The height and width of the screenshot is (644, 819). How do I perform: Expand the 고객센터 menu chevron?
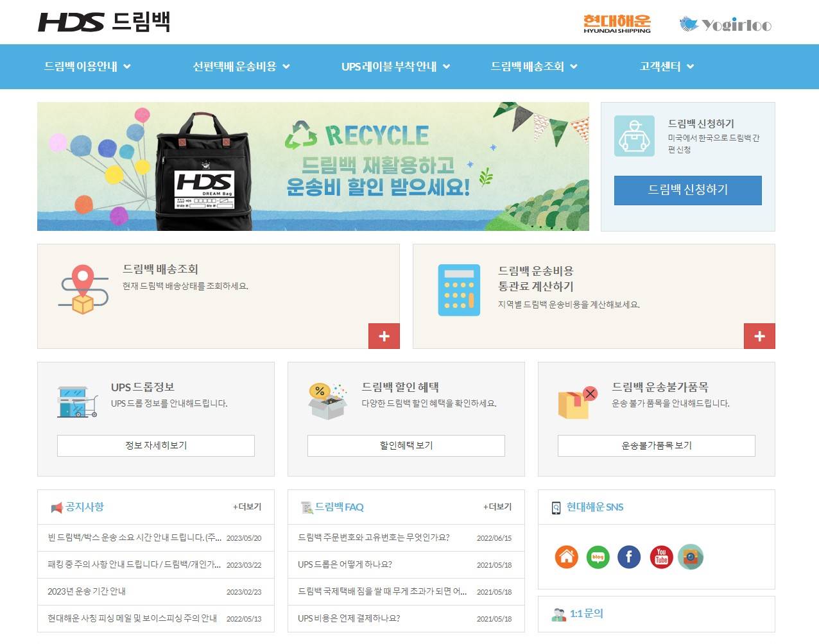coord(690,67)
